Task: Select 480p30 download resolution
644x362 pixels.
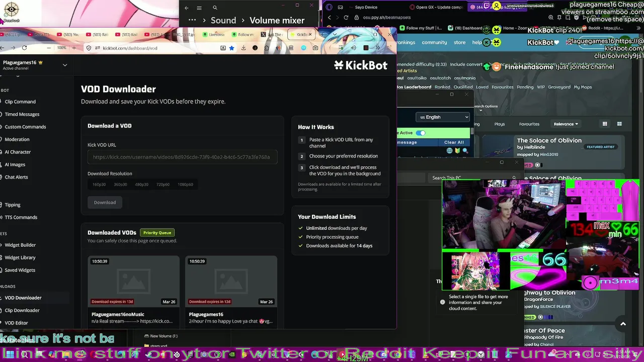Action: [x=141, y=185]
